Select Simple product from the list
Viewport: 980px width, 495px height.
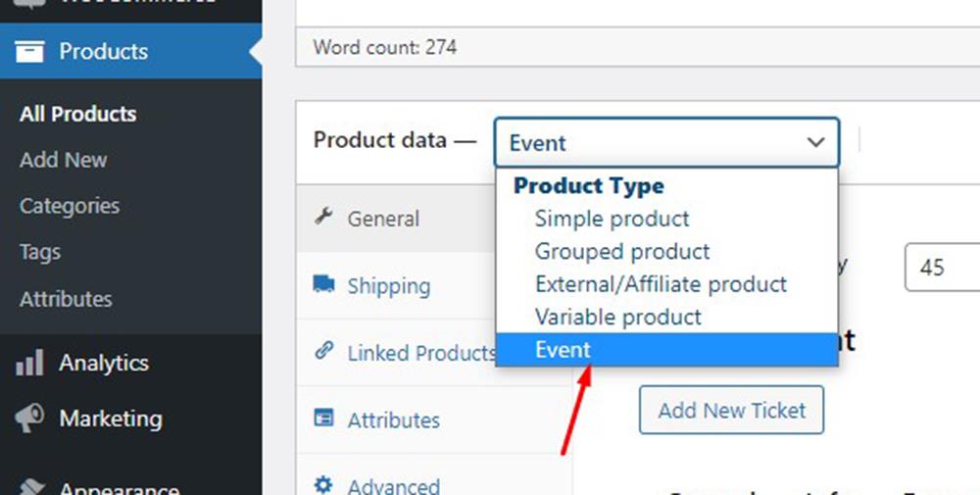(x=612, y=219)
